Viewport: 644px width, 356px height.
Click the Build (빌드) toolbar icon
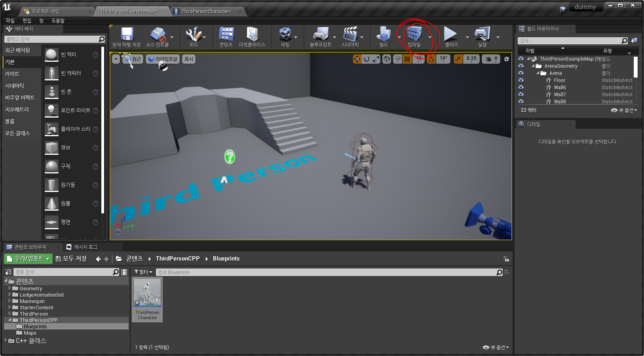384,37
